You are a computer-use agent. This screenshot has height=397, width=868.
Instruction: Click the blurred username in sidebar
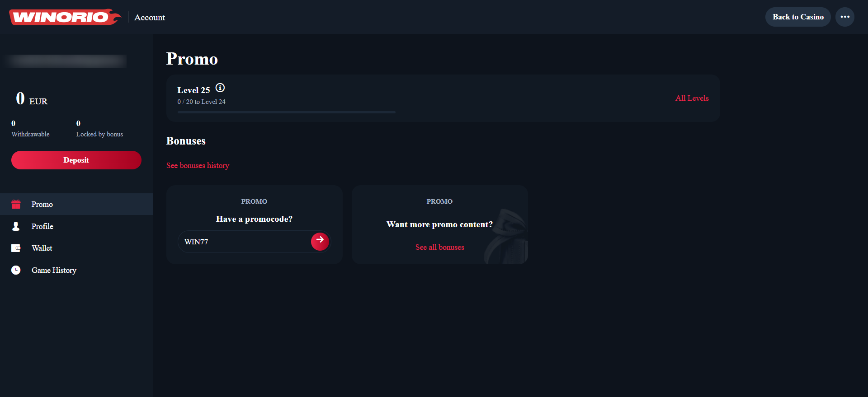tap(66, 61)
